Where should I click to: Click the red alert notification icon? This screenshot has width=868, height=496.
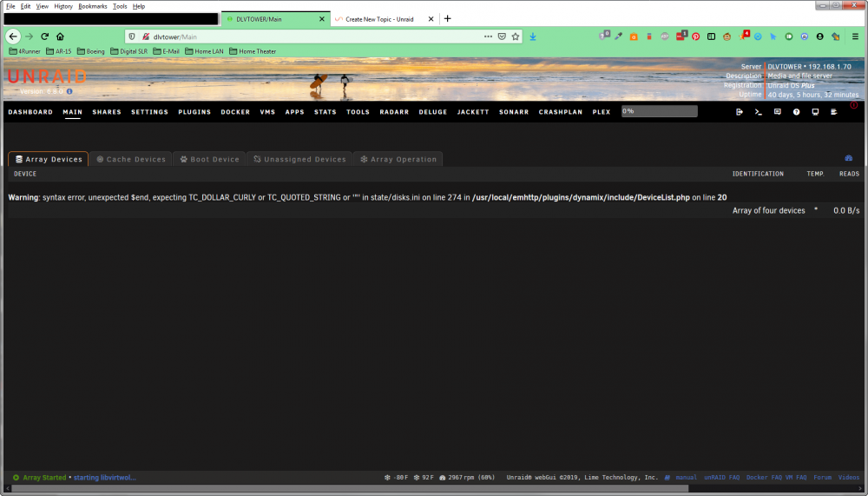(x=853, y=105)
